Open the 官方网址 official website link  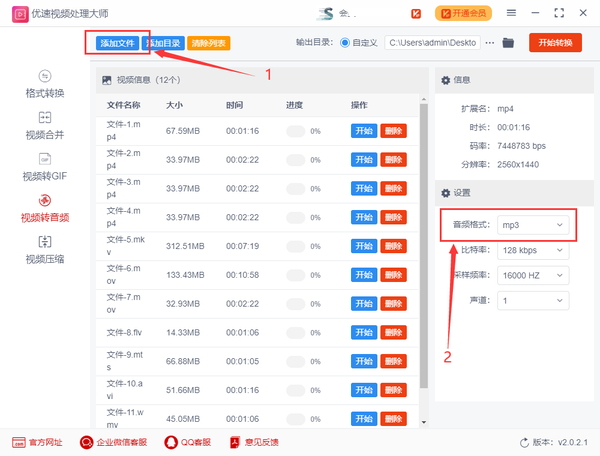pyautogui.click(x=37, y=443)
